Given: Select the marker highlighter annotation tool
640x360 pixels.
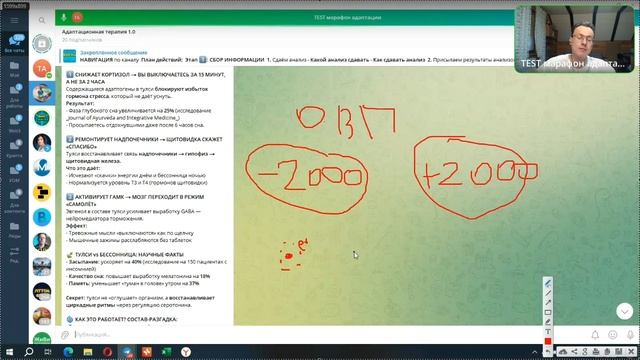Looking at the screenshot, I should point(548,322).
